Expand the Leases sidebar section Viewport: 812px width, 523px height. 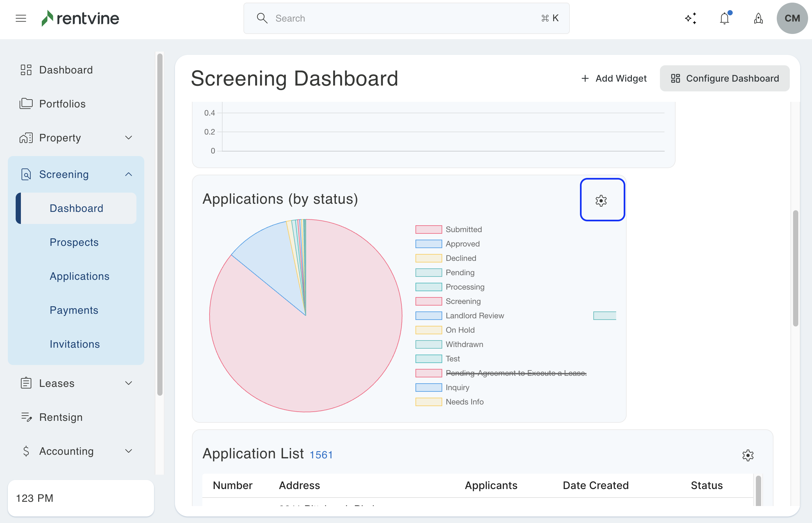[128, 383]
